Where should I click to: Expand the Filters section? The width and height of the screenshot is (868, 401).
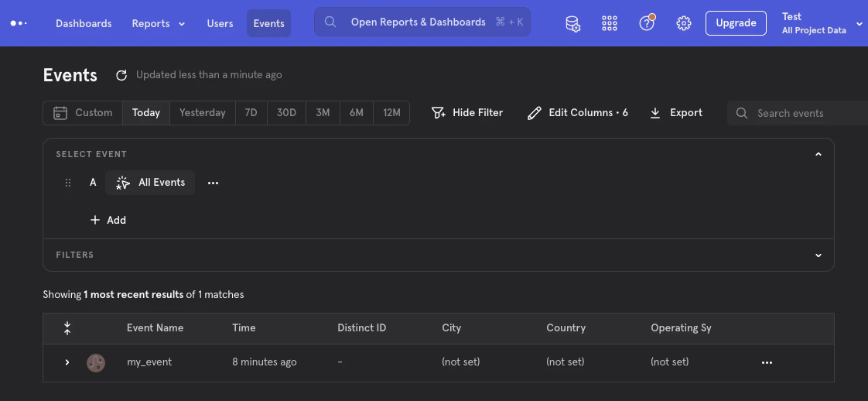818,255
